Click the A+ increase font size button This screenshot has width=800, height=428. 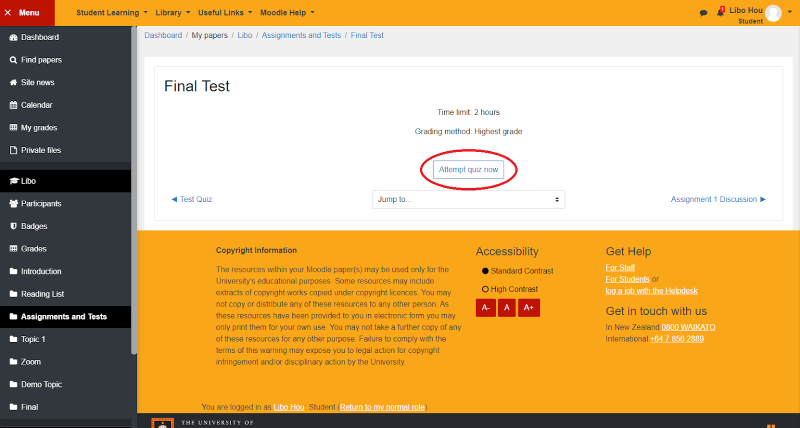pos(529,308)
